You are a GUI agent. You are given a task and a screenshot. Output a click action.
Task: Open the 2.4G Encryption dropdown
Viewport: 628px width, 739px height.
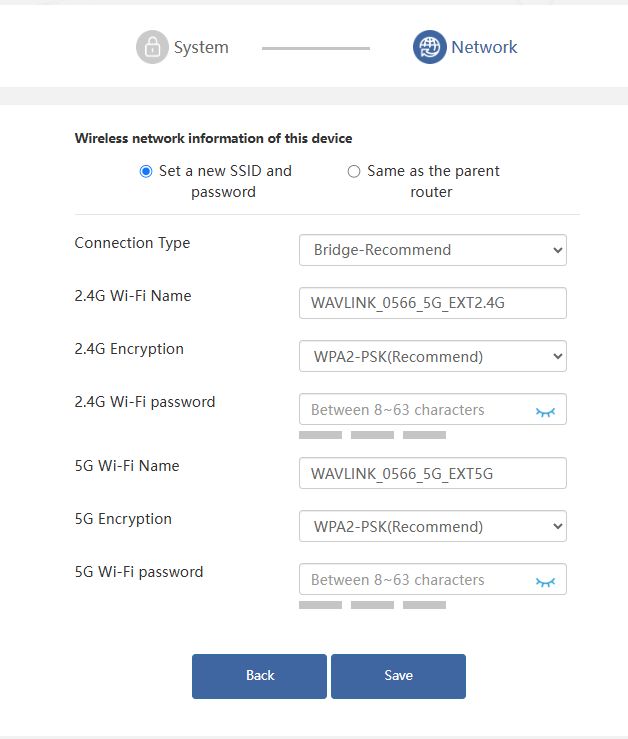point(433,356)
